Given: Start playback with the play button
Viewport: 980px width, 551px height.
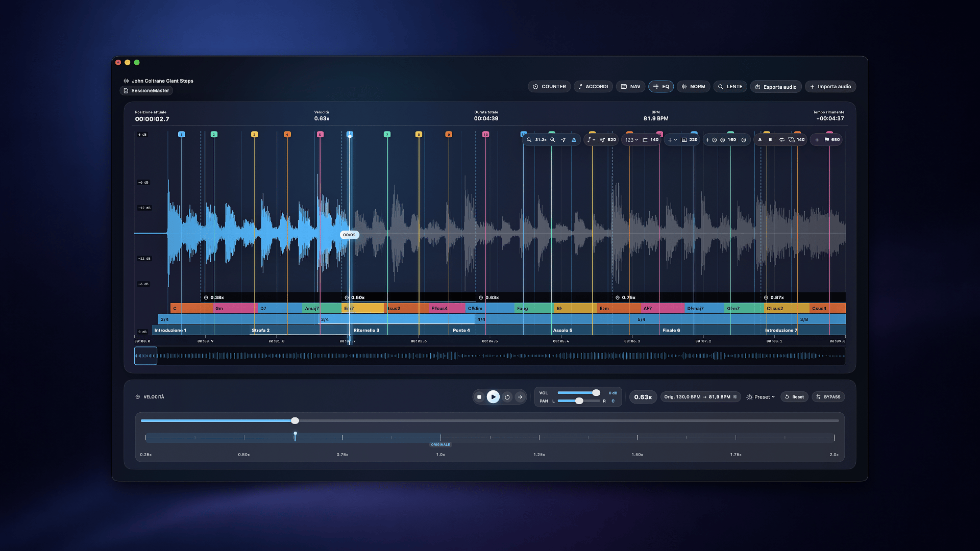Looking at the screenshot, I should tap(493, 397).
